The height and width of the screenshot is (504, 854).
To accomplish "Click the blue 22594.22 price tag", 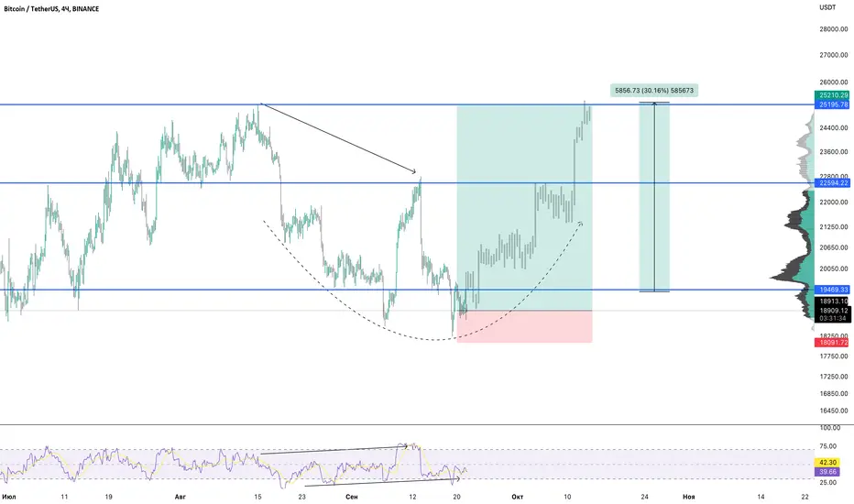I will [x=833, y=182].
